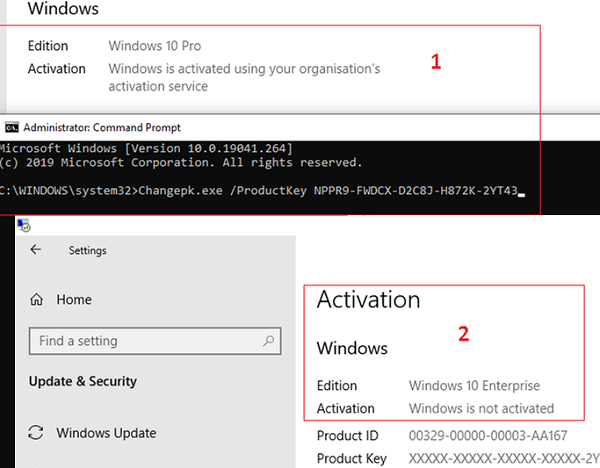Go back using the Settings back arrow

pos(36,250)
